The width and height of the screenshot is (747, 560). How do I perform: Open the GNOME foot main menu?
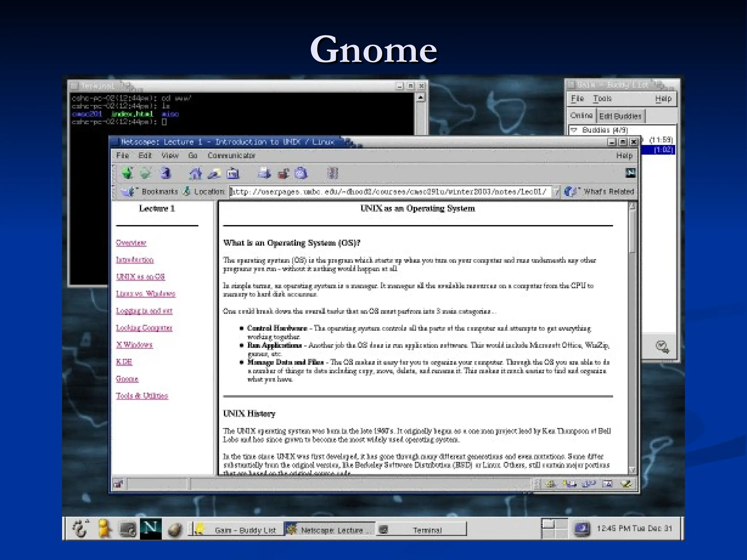[81, 528]
